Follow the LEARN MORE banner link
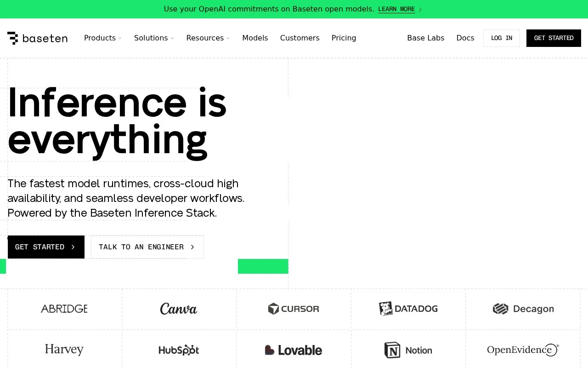The width and height of the screenshot is (588, 368). [400, 9]
